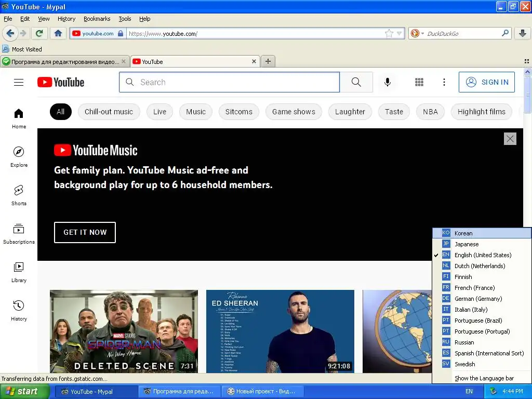Switch to Russian input language
The width and height of the screenshot is (532, 399).
point(482,342)
